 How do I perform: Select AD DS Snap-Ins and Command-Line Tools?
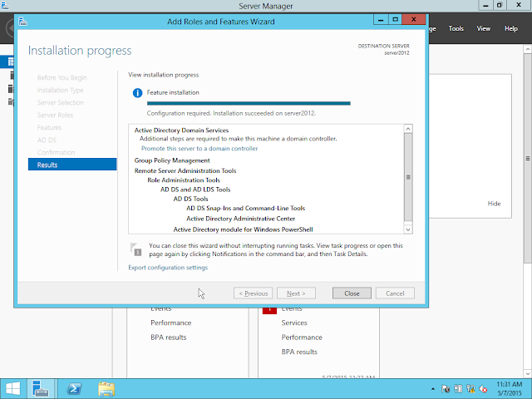246,209
